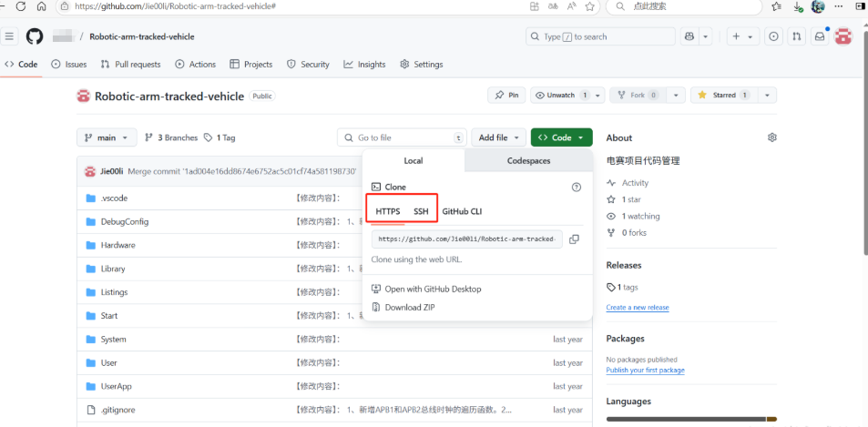Switch to the Codespaces tab
868x427 pixels.
click(528, 161)
